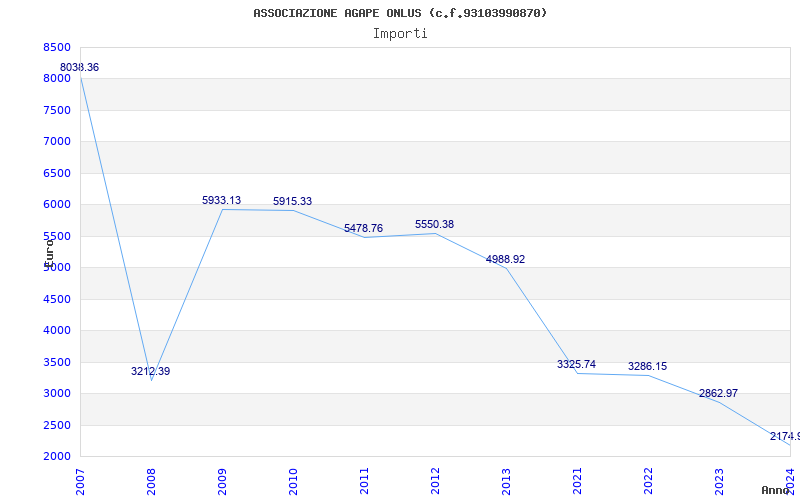
Task: Click the x-axis year 2011
Action: pos(364,482)
